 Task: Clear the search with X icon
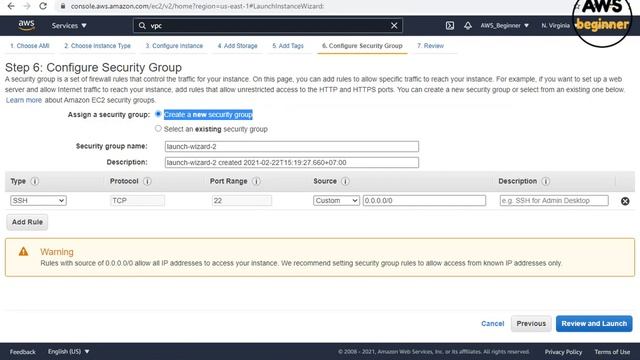click(x=394, y=26)
